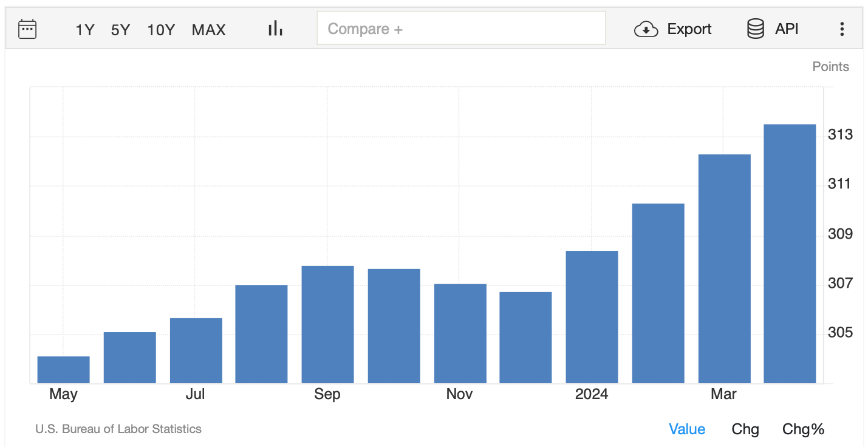868x447 pixels.
Task: Click the May x-axis label
Action: click(63, 395)
